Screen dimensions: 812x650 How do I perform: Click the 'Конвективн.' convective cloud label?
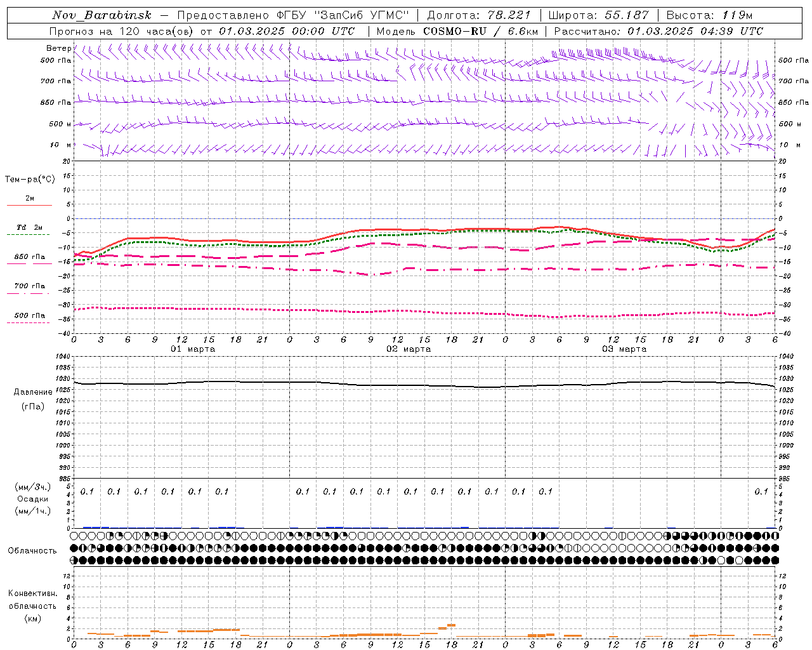click(32, 594)
